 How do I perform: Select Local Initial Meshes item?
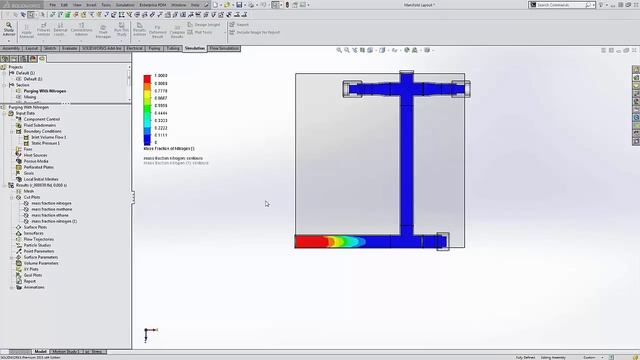coord(41,179)
